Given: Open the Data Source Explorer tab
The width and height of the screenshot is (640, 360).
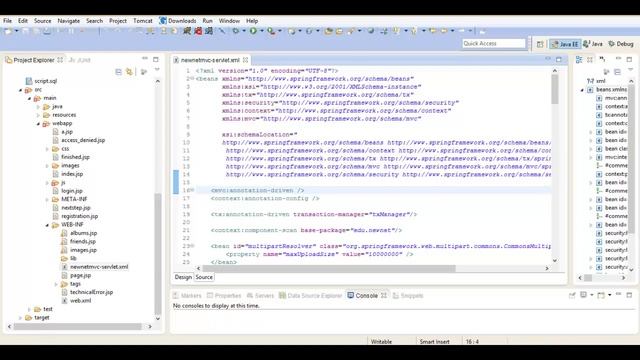Looking at the screenshot, I should [311, 296].
